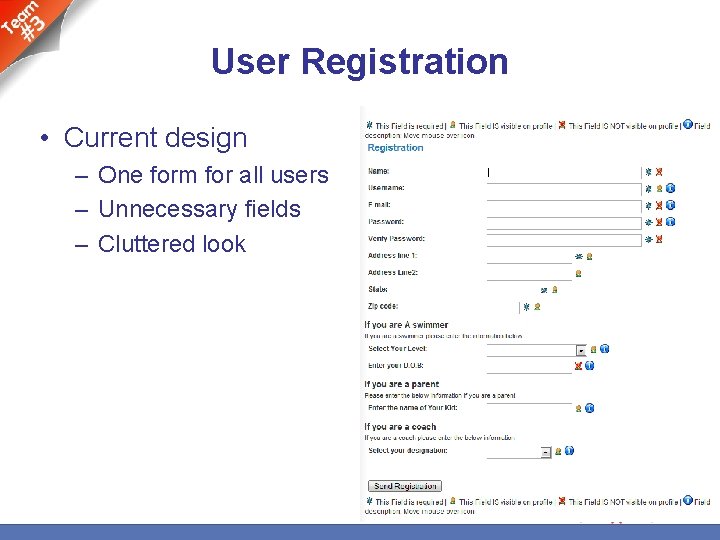
Task: Click the 'Unnecessary fields' bullet text
Action: pos(199,209)
